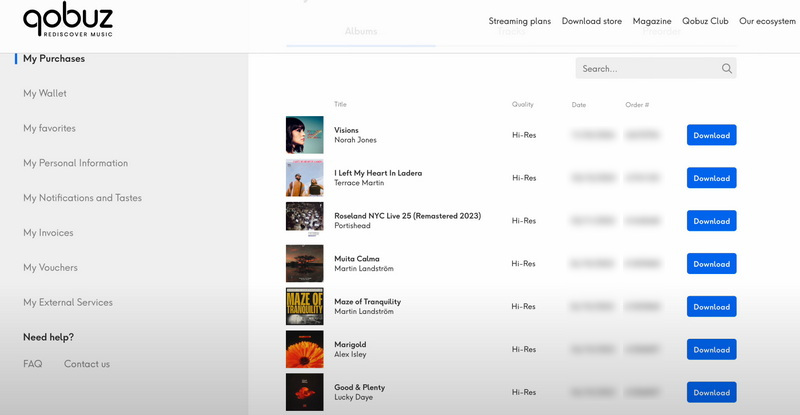Download Good & Plenty album

coord(711,392)
